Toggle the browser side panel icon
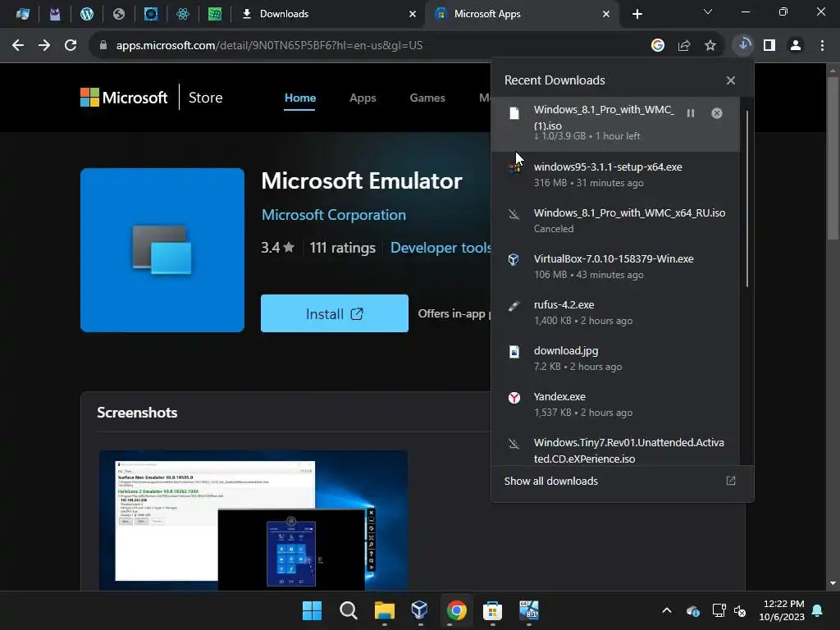This screenshot has width=840, height=630. (769, 46)
